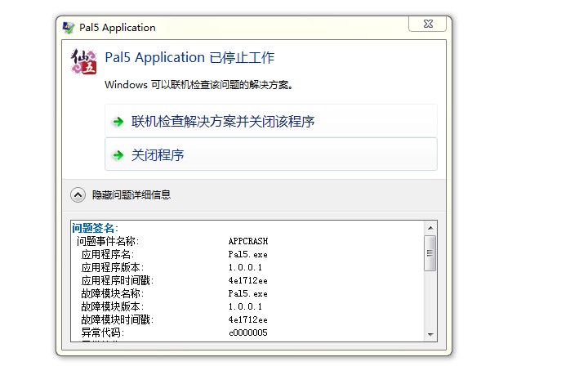The width and height of the screenshot is (588, 375).
Task: Click the details scrollbar down arrow
Action: (x=430, y=334)
